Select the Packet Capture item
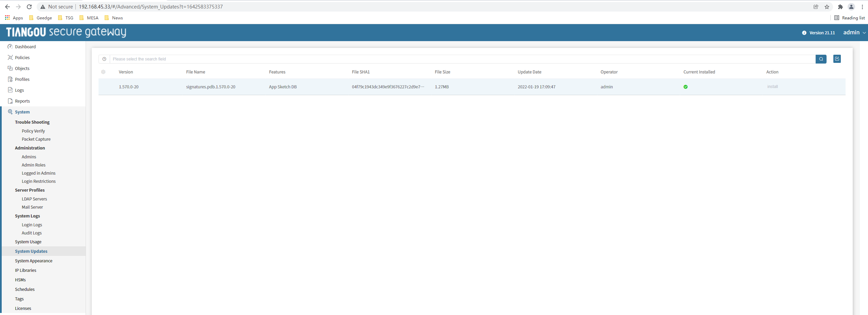868x315 pixels. [36, 139]
